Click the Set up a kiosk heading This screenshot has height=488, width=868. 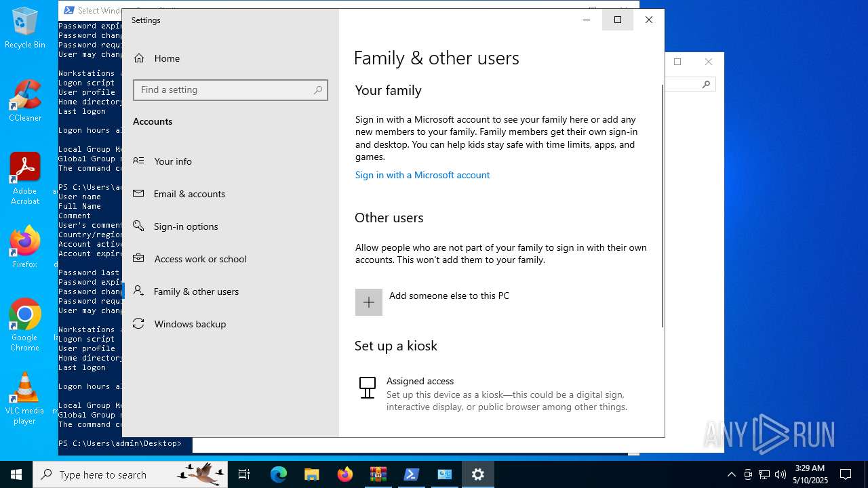click(x=396, y=346)
